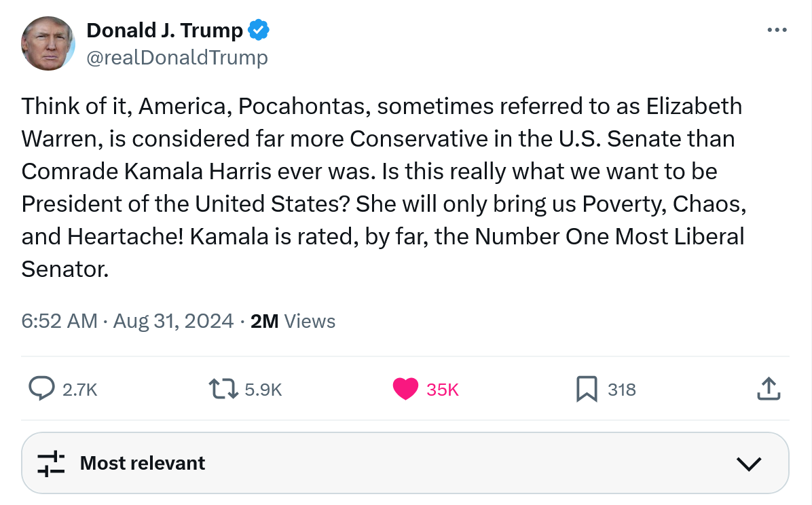Click the blue verified badge

(259, 30)
